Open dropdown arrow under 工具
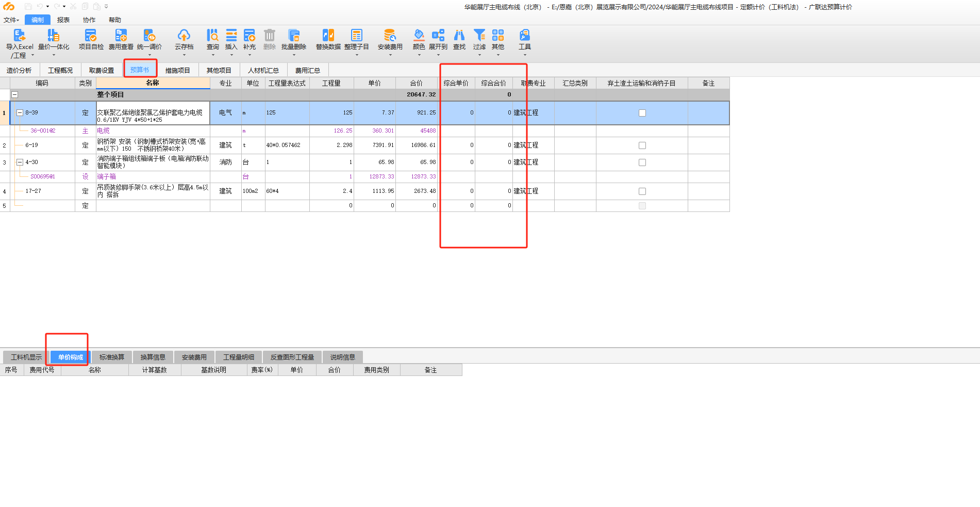 pos(525,55)
